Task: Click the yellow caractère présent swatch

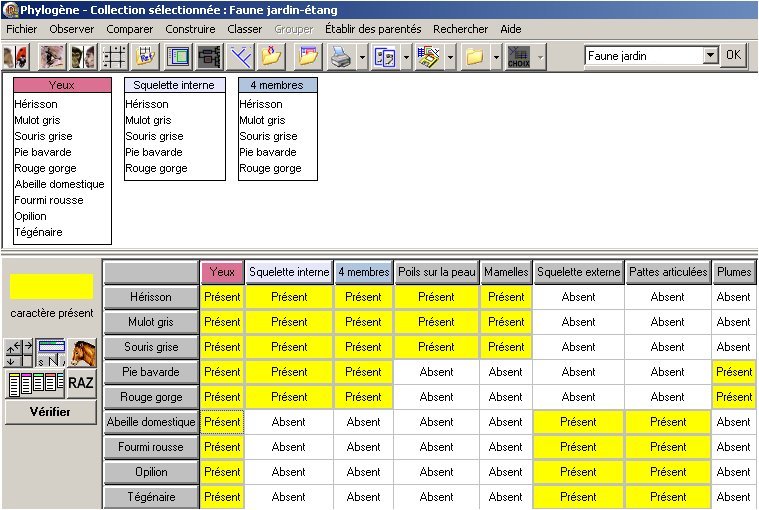Action: pyautogui.click(x=51, y=287)
